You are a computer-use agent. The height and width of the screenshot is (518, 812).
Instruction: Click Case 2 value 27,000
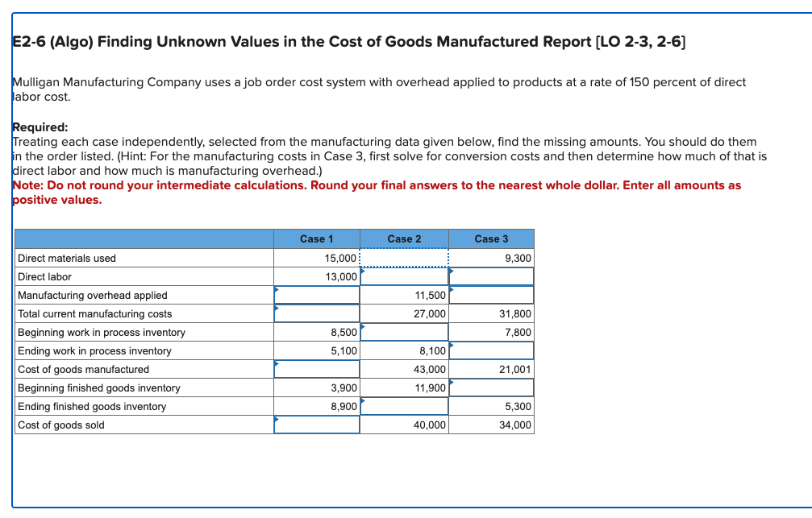click(430, 314)
